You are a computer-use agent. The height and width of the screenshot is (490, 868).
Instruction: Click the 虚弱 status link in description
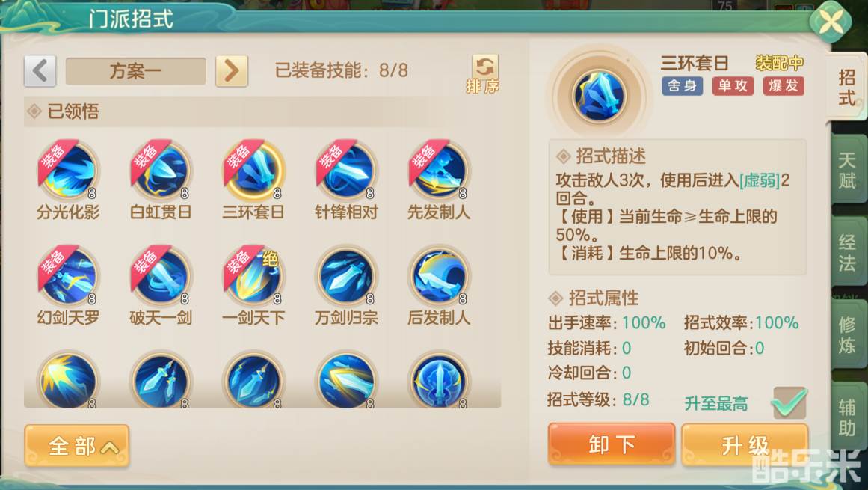(760, 180)
